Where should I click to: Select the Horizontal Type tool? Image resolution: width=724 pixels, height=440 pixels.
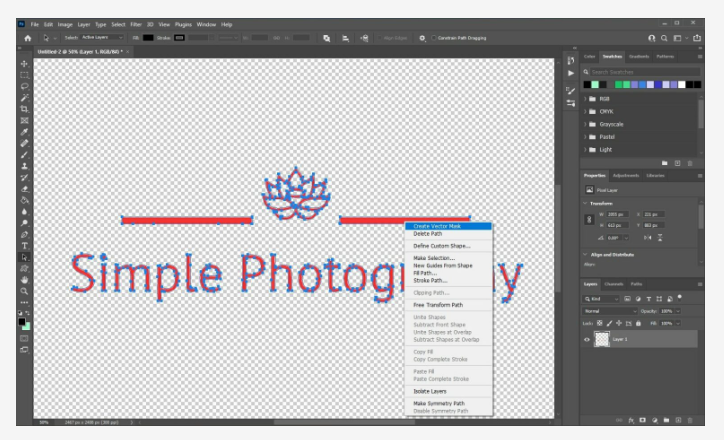click(24, 246)
